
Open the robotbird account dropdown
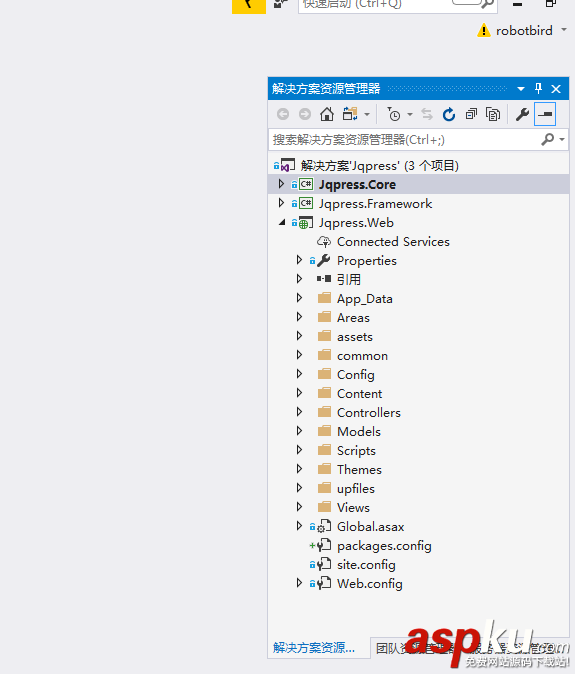coord(564,30)
